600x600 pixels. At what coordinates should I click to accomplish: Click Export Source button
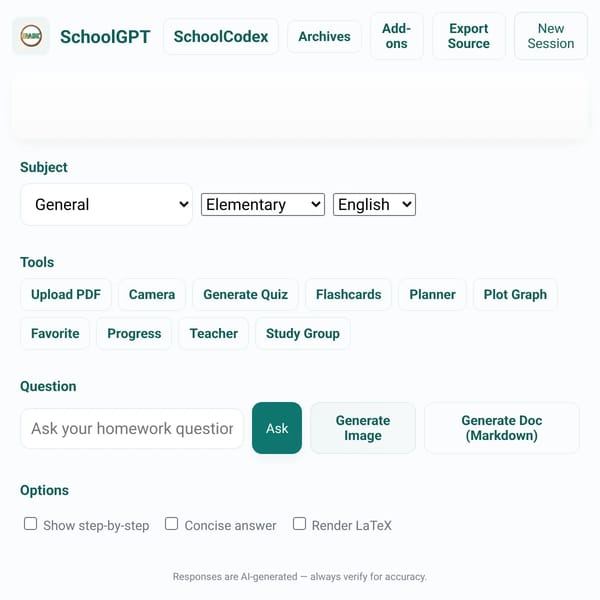coord(469,36)
